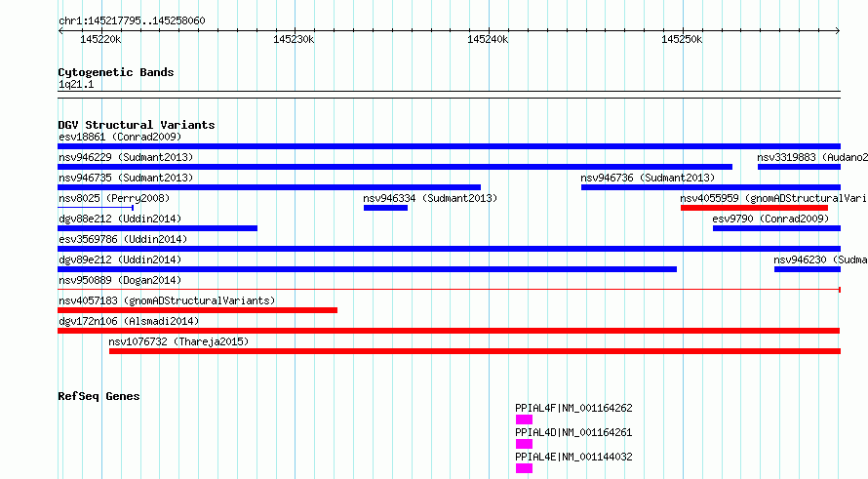Click the nsv946229 (Sudmant2013) blue bar

(395, 167)
